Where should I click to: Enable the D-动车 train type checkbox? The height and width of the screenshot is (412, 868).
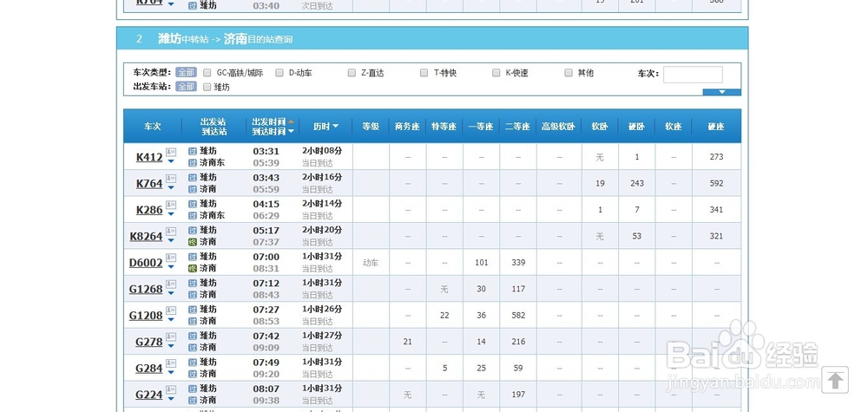tap(279, 73)
